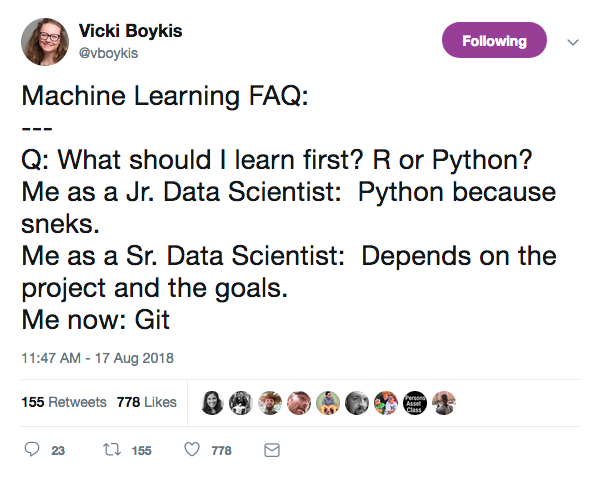Click the envelope direct message icon

(272, 450)
